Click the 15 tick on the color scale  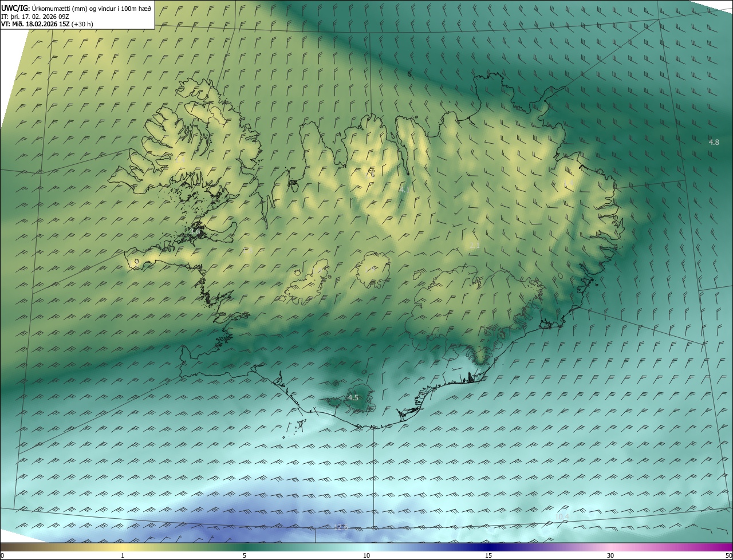[488, 555]
